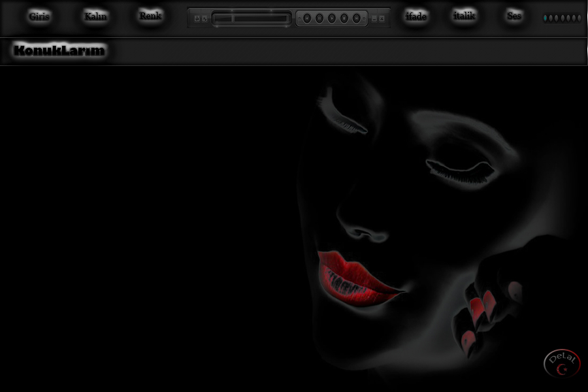
Task: Click the X icon on the media player
Action: [x=382, y=19]
